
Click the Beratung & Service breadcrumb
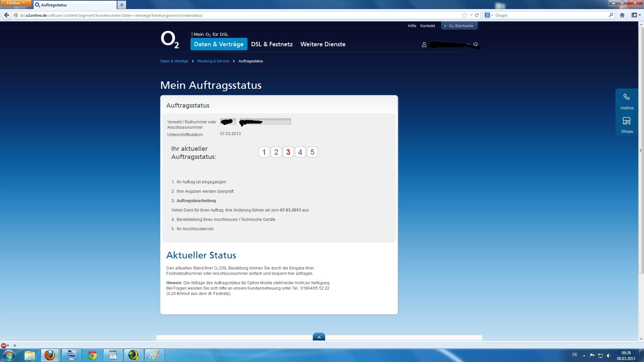pyautogui.click(x=213, y=61)
